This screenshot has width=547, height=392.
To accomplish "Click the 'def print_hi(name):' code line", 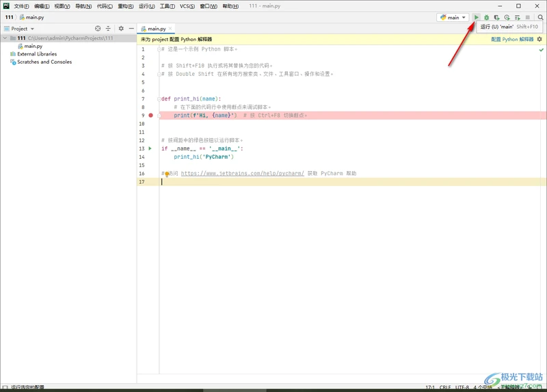I will [x=191, y=99].
